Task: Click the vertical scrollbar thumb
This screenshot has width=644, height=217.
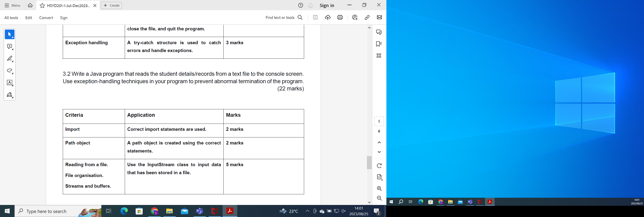Action: click(369, 163)
